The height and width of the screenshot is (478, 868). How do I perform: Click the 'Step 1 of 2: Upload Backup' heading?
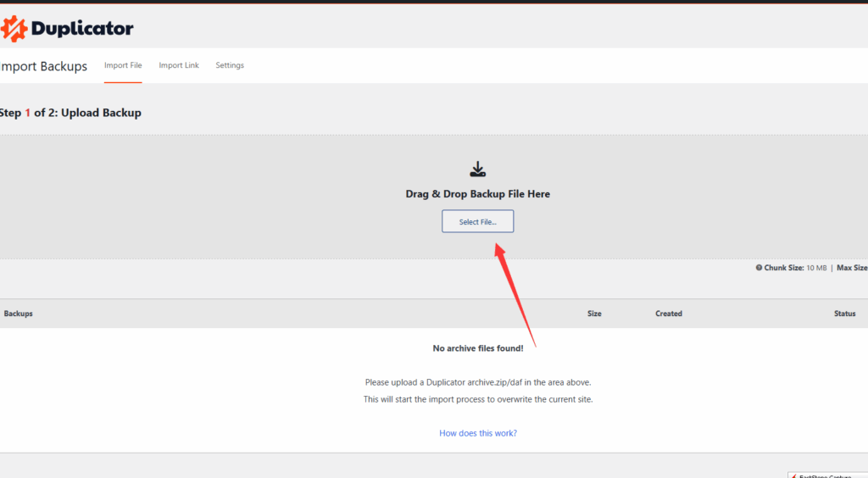point(70,113)
